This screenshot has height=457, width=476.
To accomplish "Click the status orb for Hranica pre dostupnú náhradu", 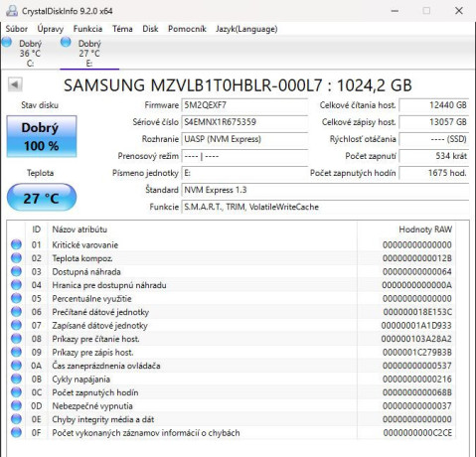I will pyautogui.click(x=16, y=285).
